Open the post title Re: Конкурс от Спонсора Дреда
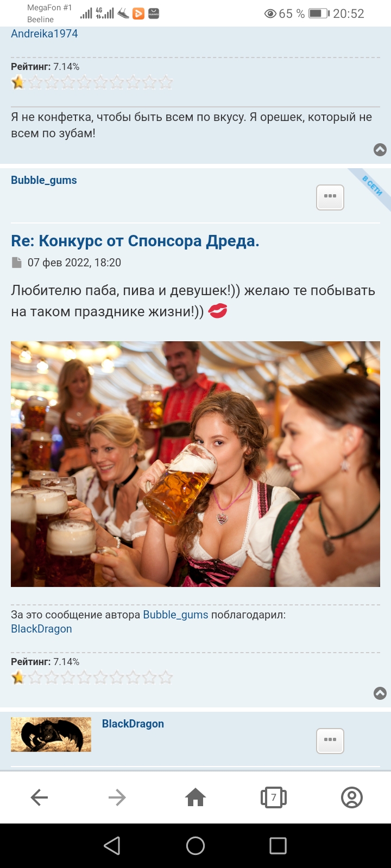Screen dimensions: 391x868 point(135,241)
